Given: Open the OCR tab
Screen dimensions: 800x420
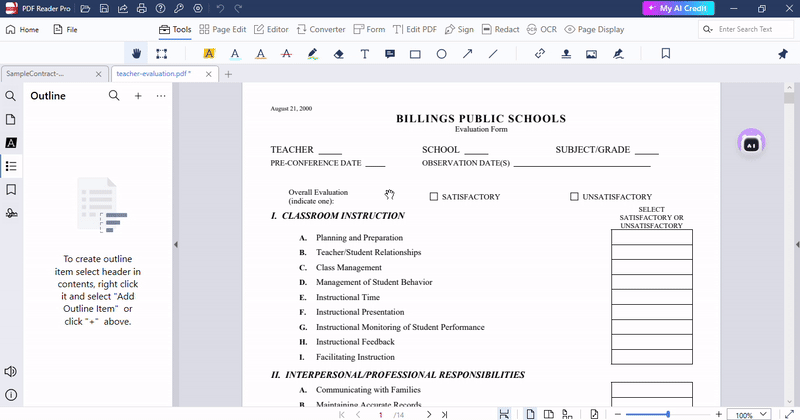Looking at the screenshot, I should coord(542,30).
